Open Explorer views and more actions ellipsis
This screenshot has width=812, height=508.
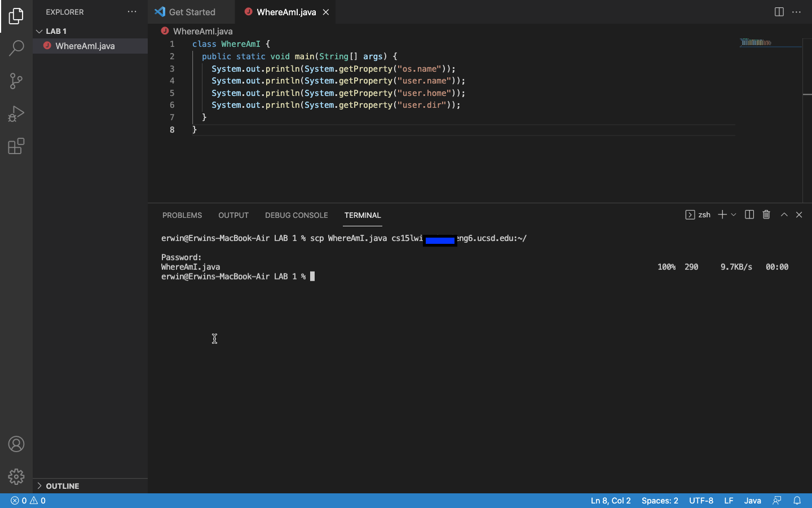[132, 12]
